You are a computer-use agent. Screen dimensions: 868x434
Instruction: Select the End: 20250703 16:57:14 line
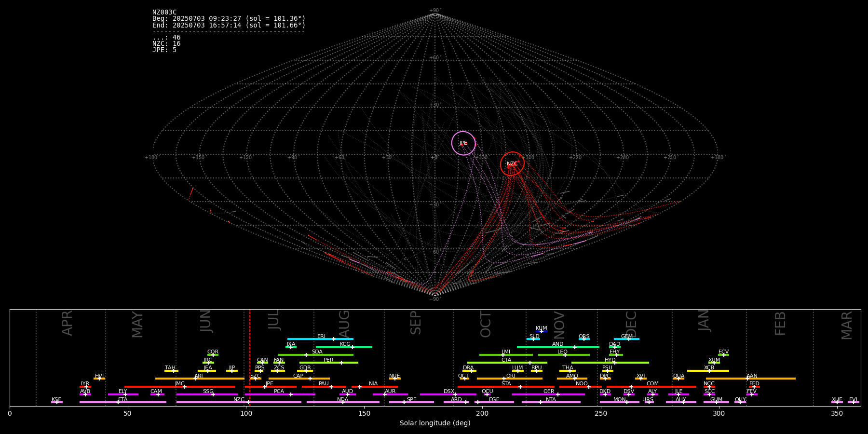(229, 25)
